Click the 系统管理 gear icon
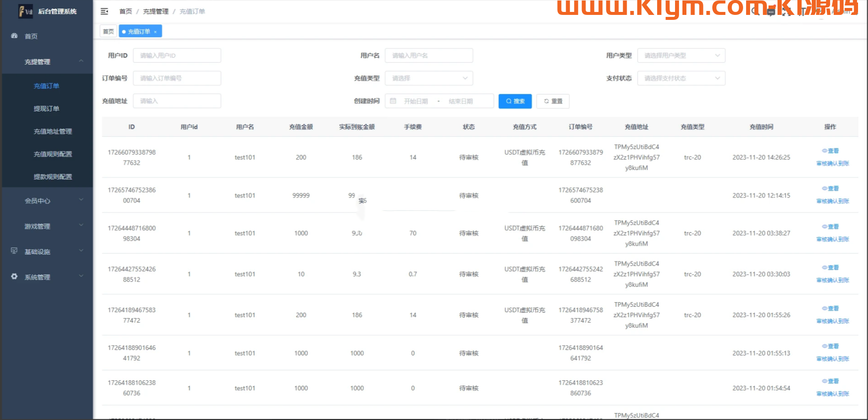 [14, 276]
